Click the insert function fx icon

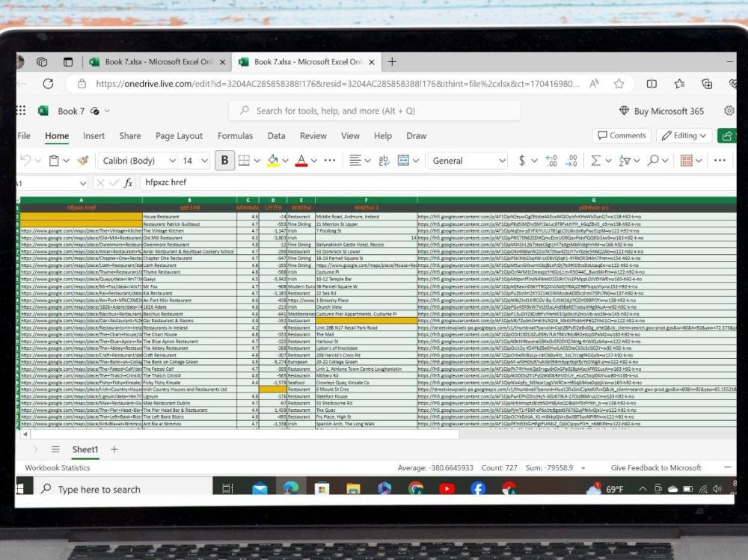pyautogui.click(x=129, y=182)
